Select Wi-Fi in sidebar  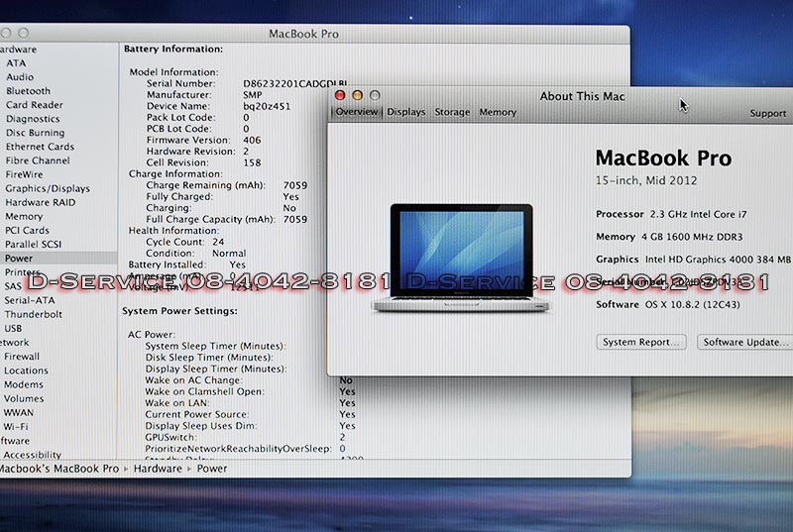pyautogui.click(x=16, y=426)
